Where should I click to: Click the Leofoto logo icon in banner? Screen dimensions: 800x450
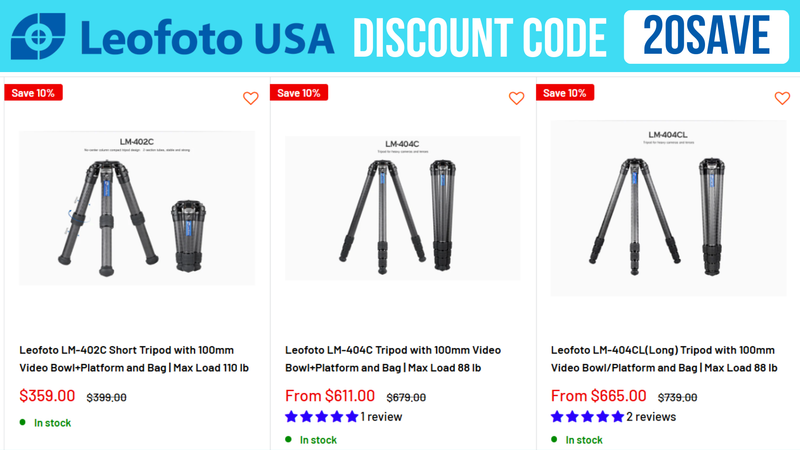click(x=38, y=36)
